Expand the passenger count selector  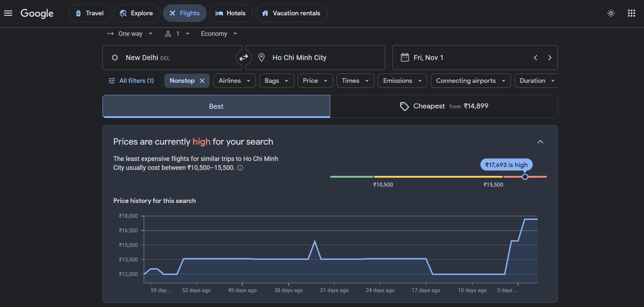[x=177, y=34]
